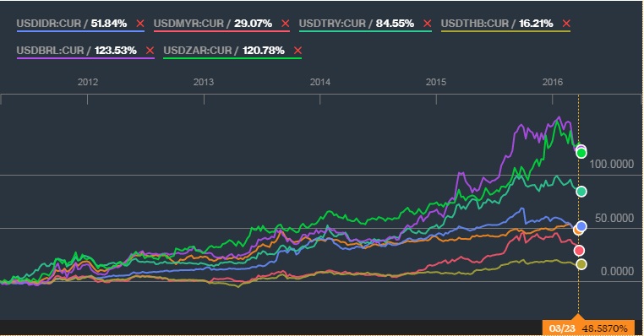Open the USDIDR:CUR ticker label
The height and width of the screenshot is (336, 644).
pyautogui.click(x=49, y=24)
